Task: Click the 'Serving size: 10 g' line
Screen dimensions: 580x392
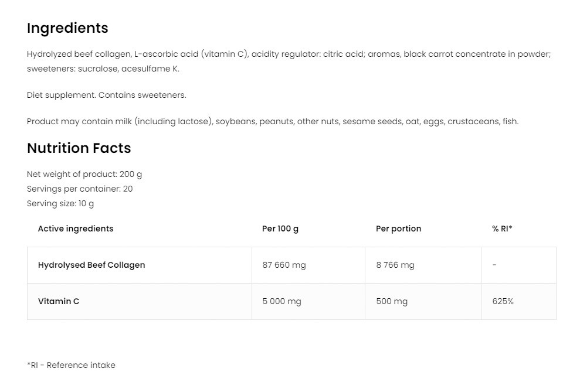Action: point(60,203)
